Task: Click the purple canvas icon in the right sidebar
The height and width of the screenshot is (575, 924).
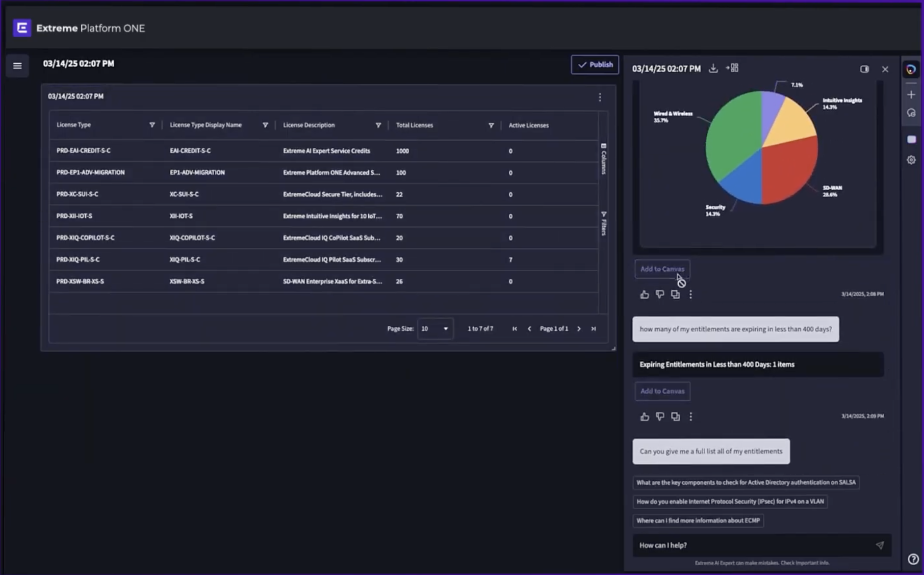Action: tap(911, 139)
